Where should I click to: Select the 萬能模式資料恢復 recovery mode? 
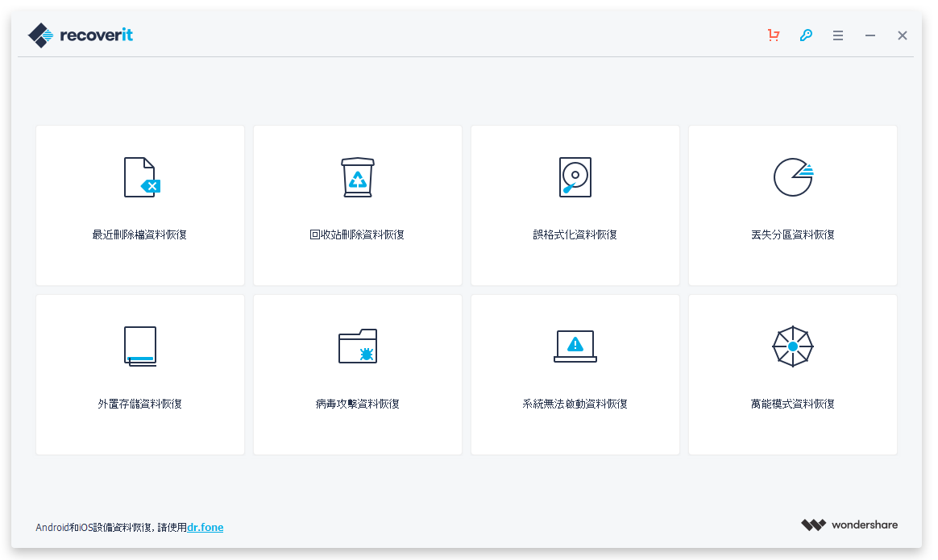point(792,375)
